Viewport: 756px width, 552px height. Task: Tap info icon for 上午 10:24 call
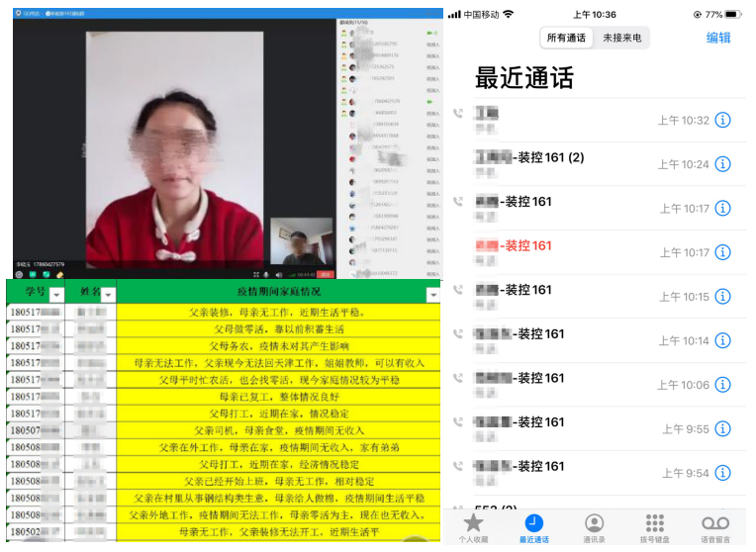coord(723,164)
